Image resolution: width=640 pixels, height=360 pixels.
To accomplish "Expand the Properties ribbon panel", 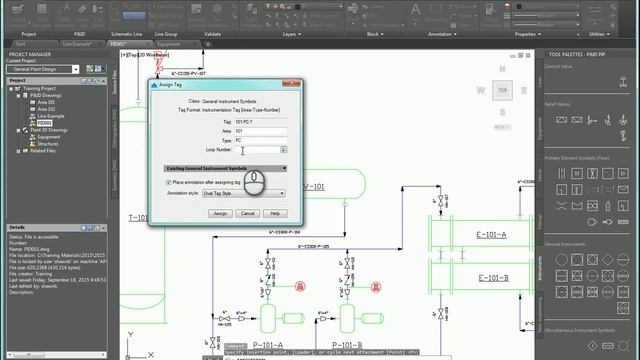I will [527, 34].
